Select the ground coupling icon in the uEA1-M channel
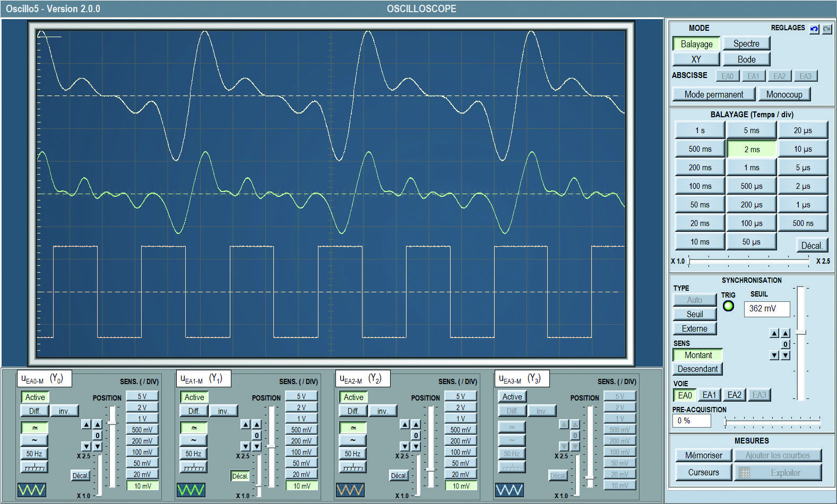 [193, 467]
